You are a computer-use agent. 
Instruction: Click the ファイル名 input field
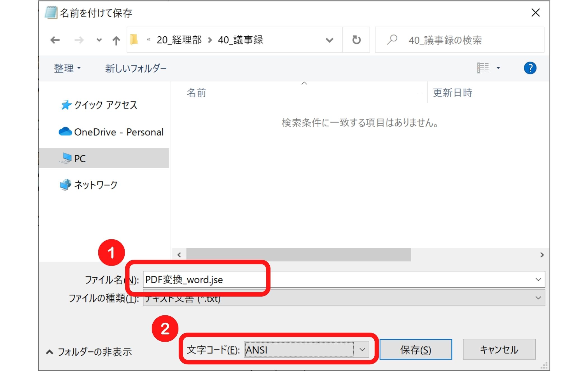point(344,279)
